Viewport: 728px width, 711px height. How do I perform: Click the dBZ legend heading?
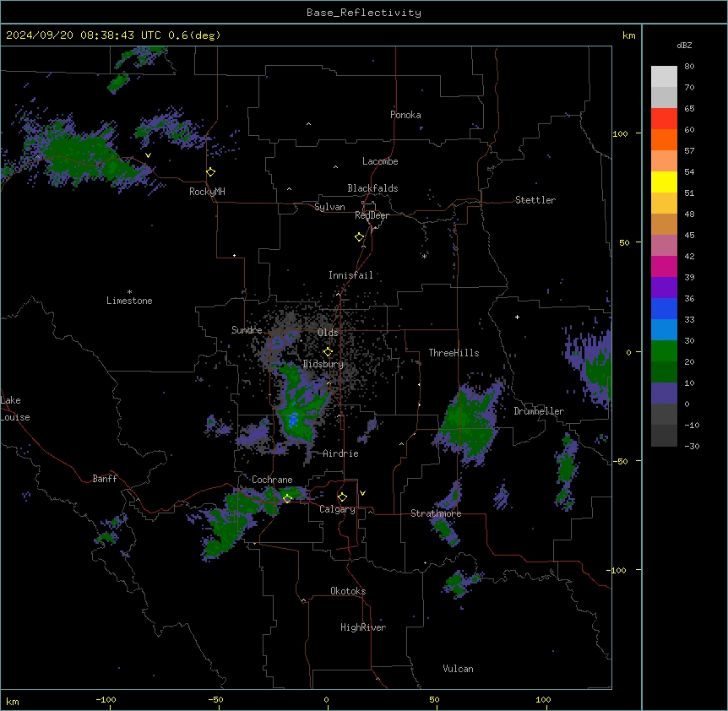click(x=684, y=46)
